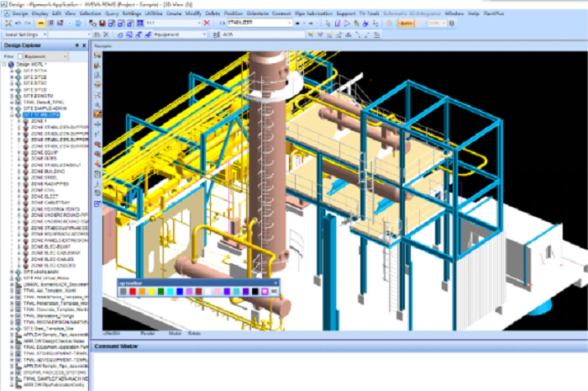This screenshot has height=391, width=588.
Task: Select ZONE CABLETRAY in the explorer tree
Action: click(x=47, y=201)
